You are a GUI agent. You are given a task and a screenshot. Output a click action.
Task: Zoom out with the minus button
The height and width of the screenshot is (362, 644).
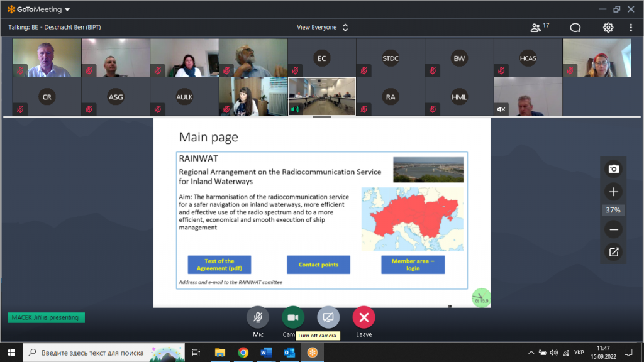coord(614,230)
